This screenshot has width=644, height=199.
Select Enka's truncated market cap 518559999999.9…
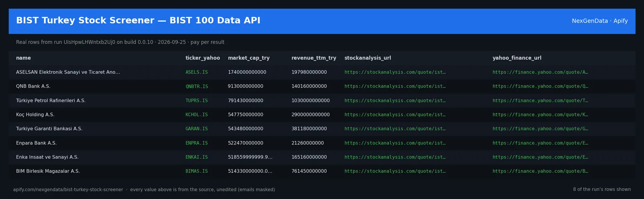[250, 157]
